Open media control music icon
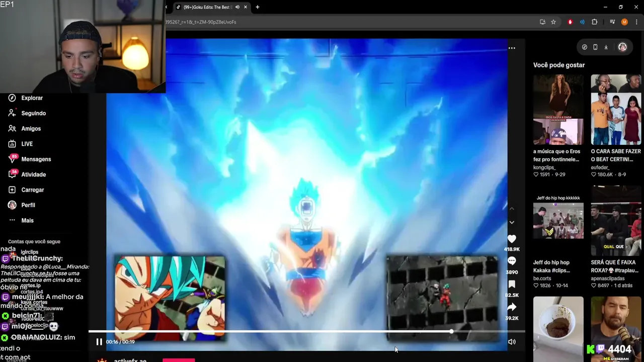 pyautogui.click(x=612, y=22)
